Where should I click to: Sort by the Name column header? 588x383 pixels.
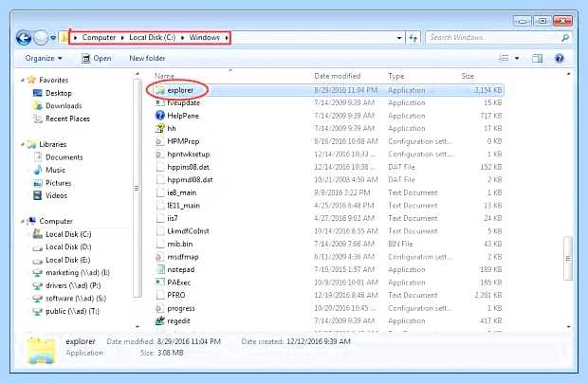click(164, 76)
